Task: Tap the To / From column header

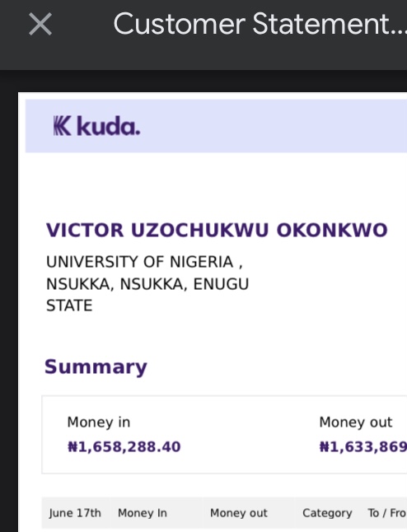Action: (x=387, y=513)
